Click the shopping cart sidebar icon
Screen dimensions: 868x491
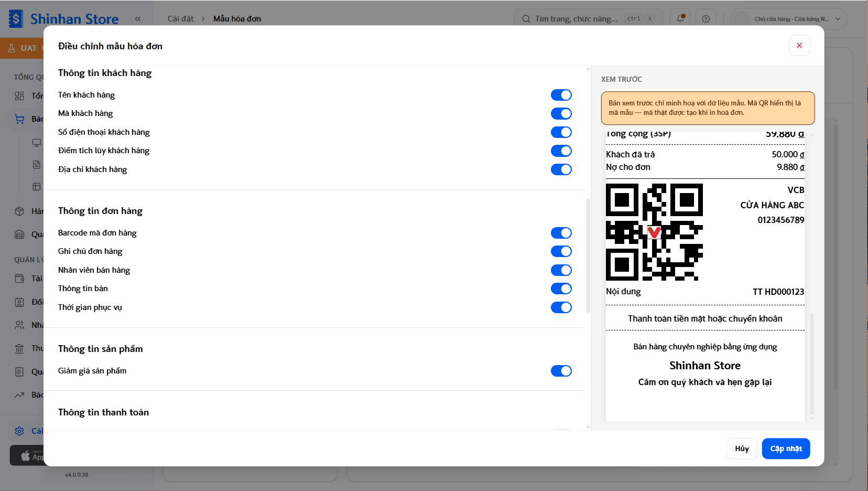click(x=19, y=119)
